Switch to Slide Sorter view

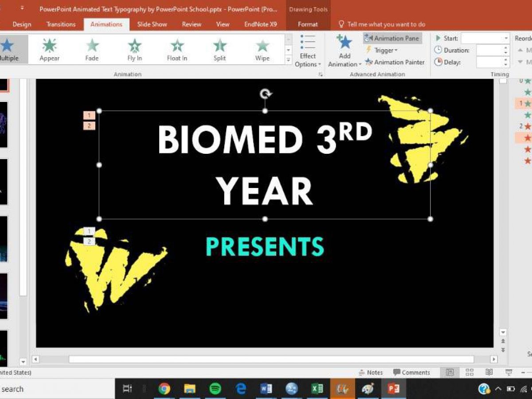pos(469,372)
